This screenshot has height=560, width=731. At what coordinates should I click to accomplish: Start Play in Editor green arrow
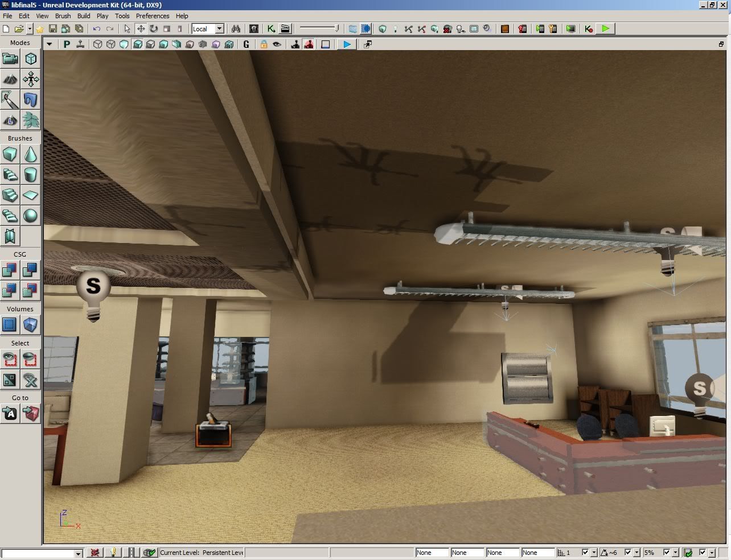click(x=605, y=28)
